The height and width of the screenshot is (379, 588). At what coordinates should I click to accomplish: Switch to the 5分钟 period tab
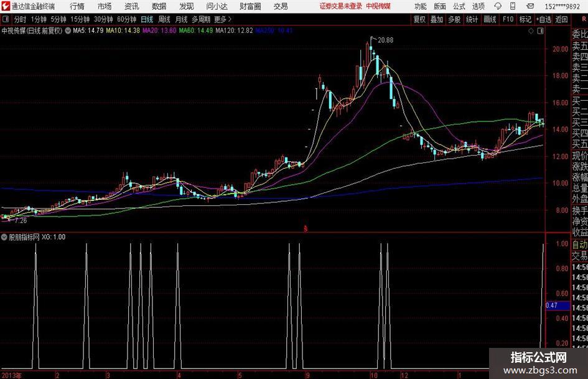point(58,19)
